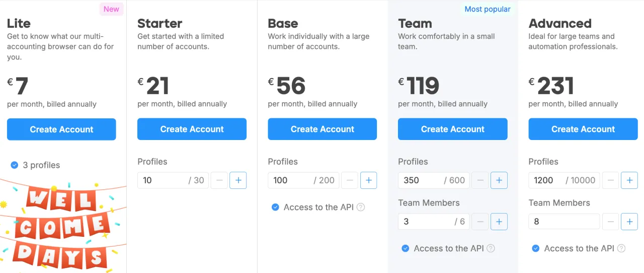Create Account for the Lite plan

click(x=61, y=129)
